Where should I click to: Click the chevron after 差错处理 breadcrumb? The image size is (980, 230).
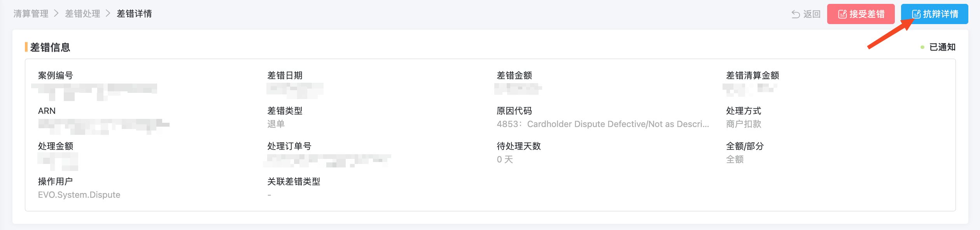click(108, 14)
